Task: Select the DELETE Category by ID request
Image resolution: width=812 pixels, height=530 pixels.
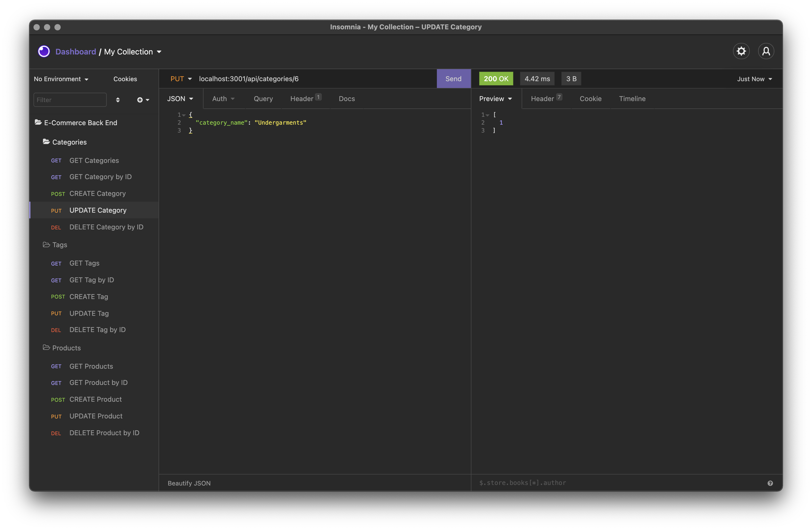Action: coord(106,227)
